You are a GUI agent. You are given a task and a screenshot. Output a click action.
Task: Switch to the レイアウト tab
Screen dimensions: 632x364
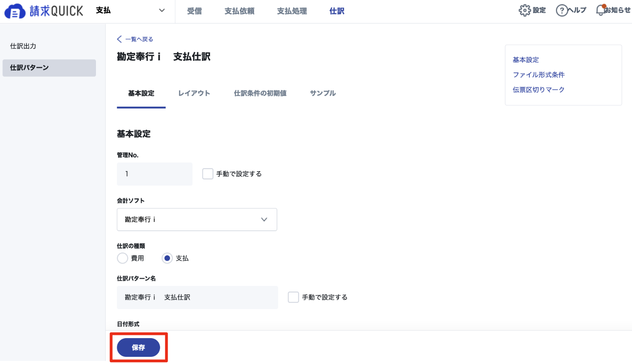tap(194, 93)
